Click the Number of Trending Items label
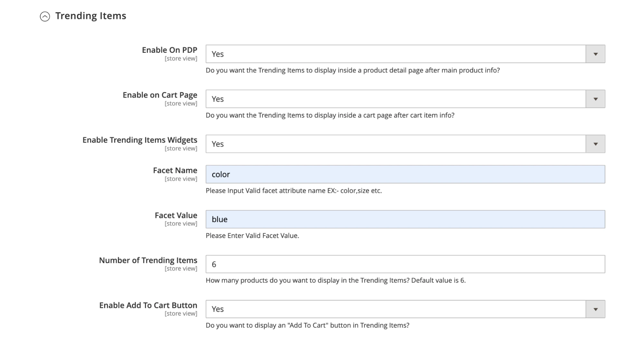The image size is (644, 362). tap(149, 260)
